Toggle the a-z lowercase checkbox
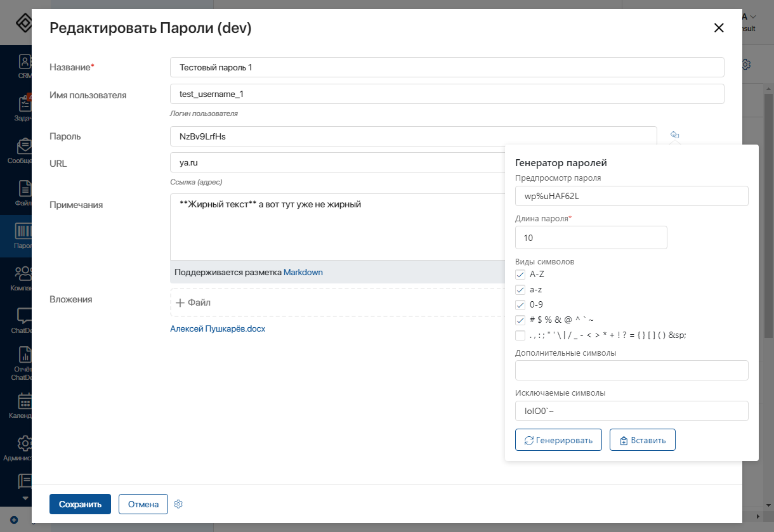The width and height of the screenshot is (774, 532). tap(520, 290)
